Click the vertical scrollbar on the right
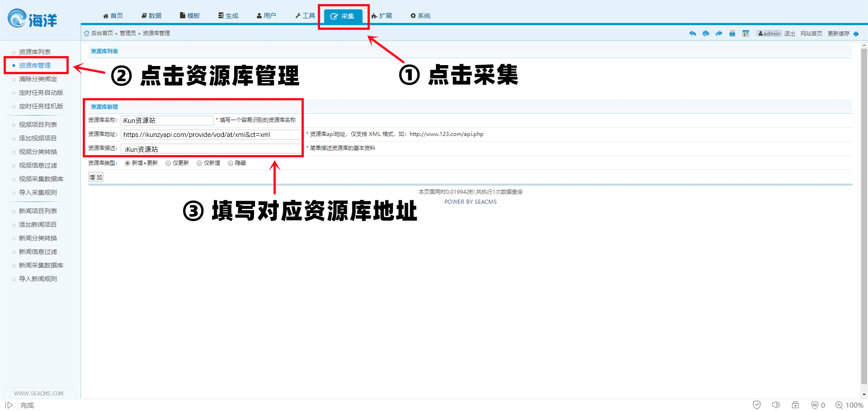This screenshot has height=411, width=868. (864, 217)
